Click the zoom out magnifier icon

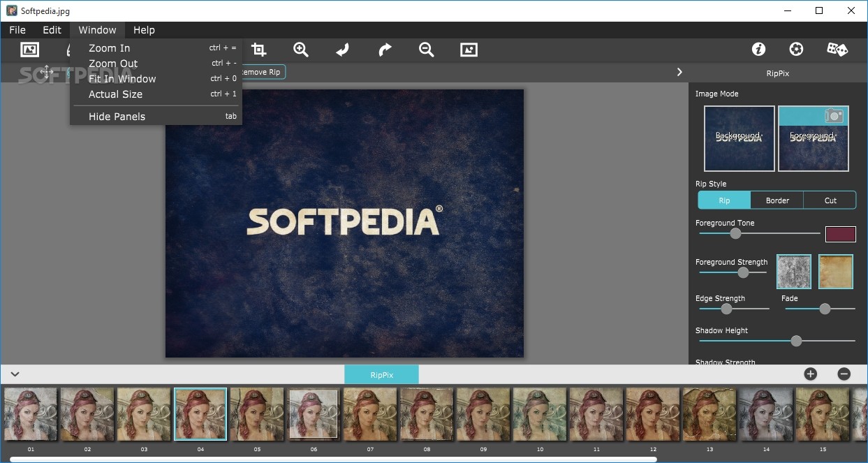[x=426, y=50]
